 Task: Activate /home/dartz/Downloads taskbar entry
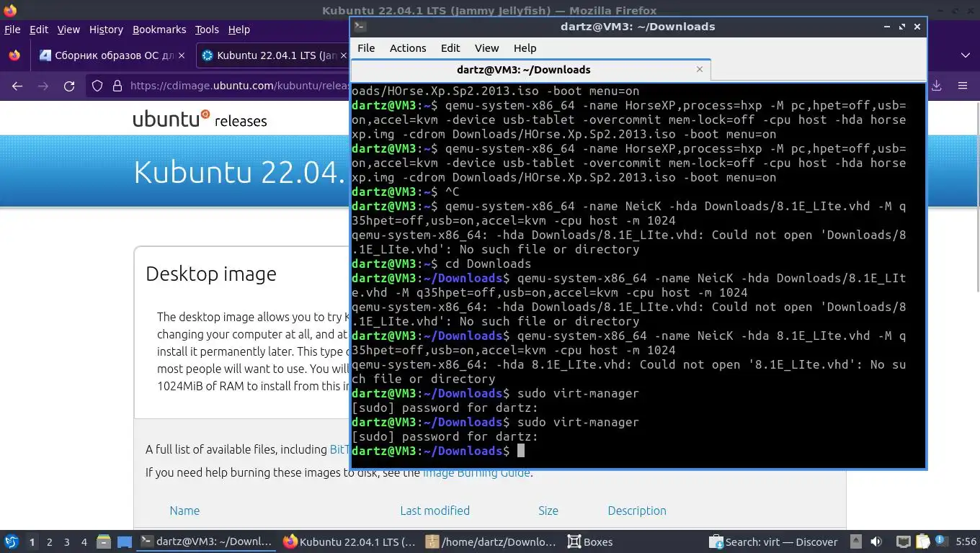tap(491, 541)
